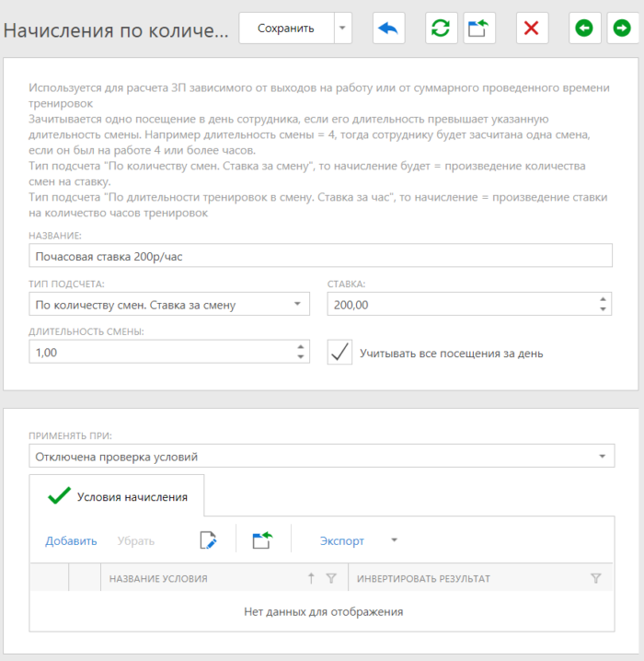Decrease Ставка with down spinner arrow

click(604, 309)
